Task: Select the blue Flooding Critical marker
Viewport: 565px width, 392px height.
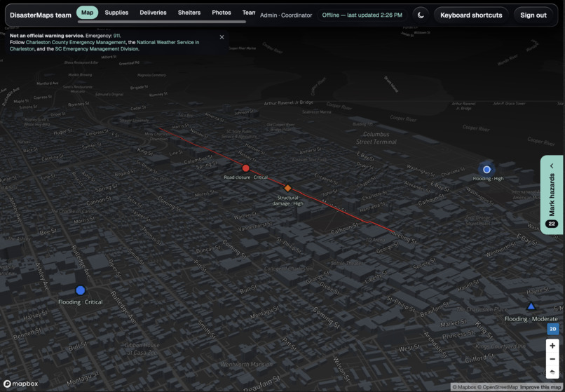Action: (x=81, y=290)
